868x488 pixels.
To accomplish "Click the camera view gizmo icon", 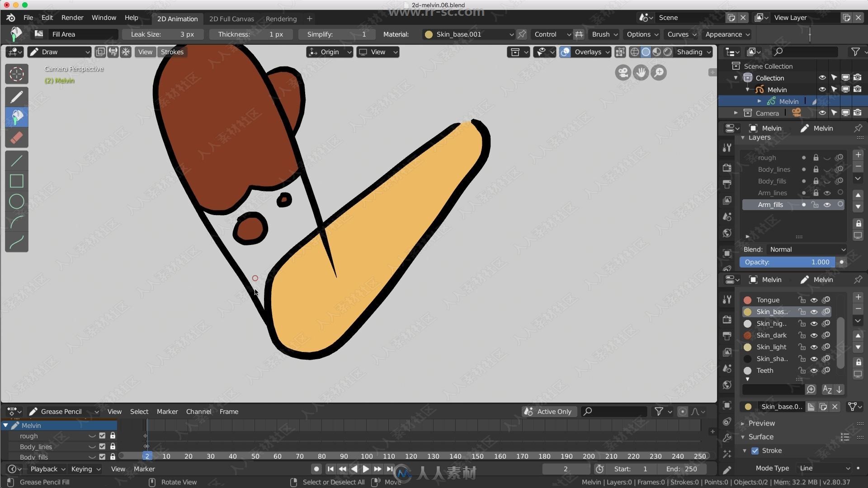I will tap(623, 72).
